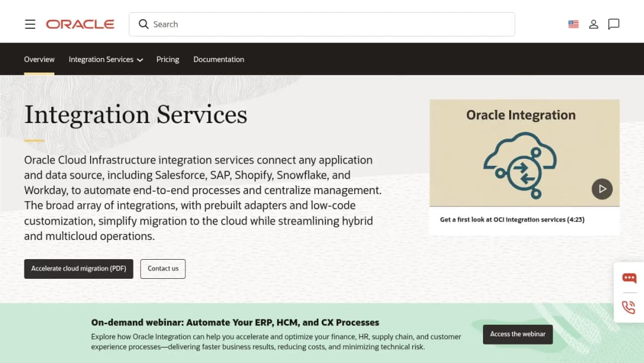
Task: Focus the Search input field
Action: (321, 24)
